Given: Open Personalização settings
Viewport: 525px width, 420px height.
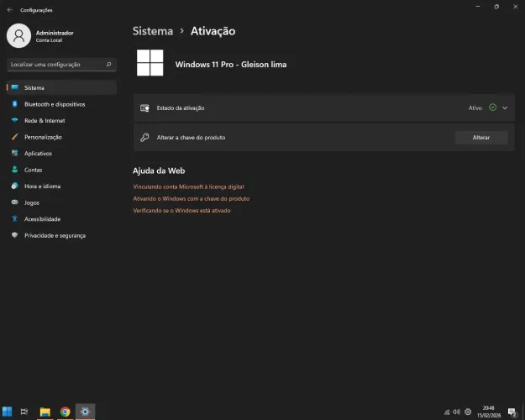Looking at the screenshot, I should [61, 137].
